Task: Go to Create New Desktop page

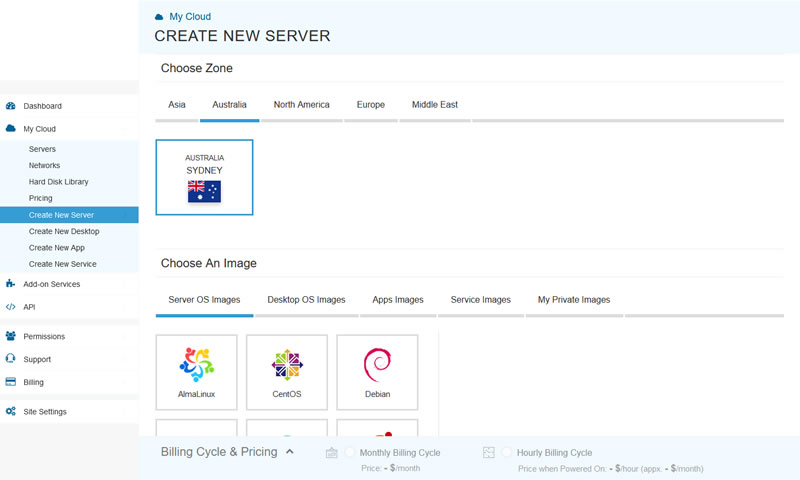Action: click(64, 231)
